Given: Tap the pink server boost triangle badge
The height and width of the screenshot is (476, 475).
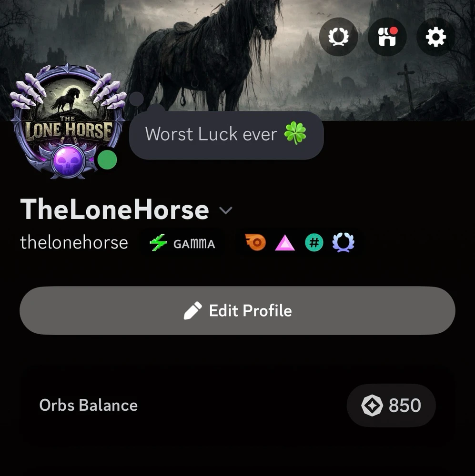Looking at the screenshot, I should [x=285, y=243].
